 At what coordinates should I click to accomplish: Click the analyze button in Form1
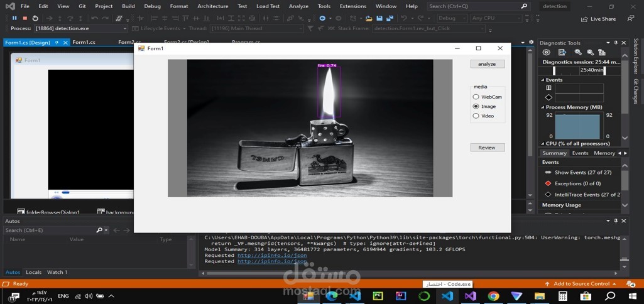pos(488,64)
